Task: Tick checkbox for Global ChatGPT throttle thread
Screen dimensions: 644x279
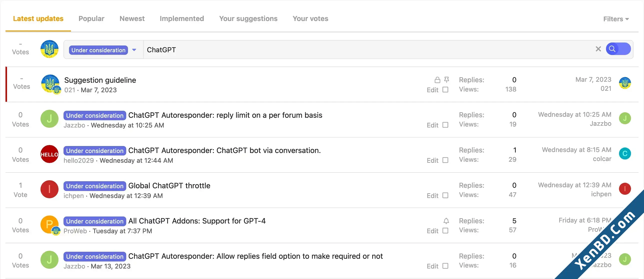Action: tap(445, 195)
